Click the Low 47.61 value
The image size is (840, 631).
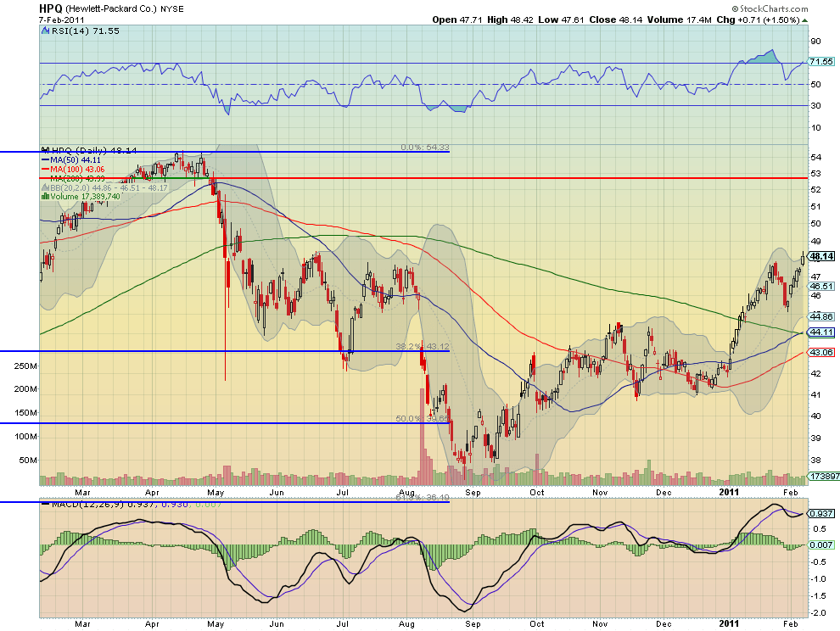(x=561, y=20)
